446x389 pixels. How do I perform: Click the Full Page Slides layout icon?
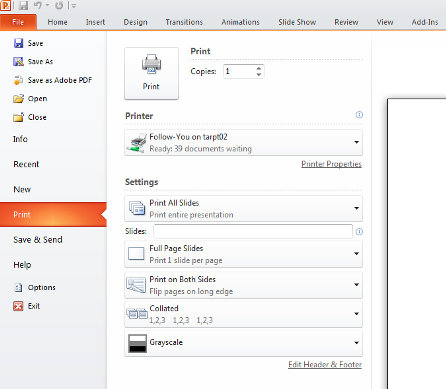[136, 254]
